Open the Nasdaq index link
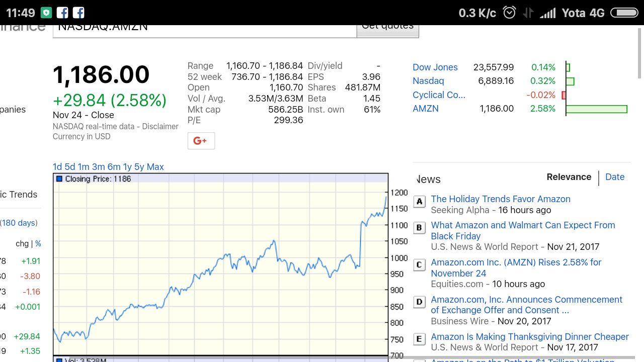The width and height of the screenshot is (644, 362). [x=428, y=81]
